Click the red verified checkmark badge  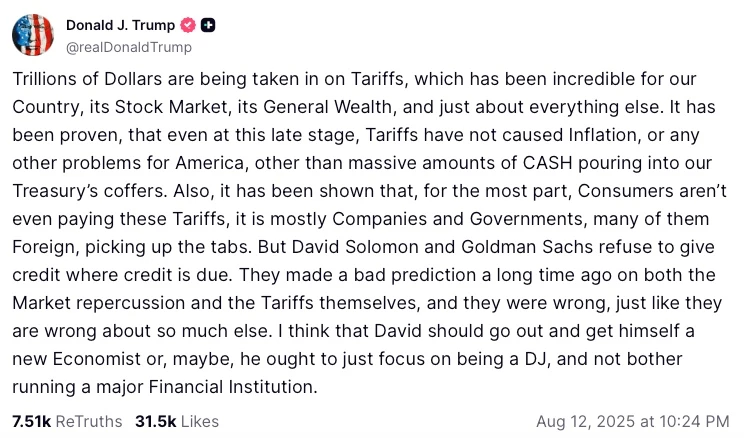[188, 25]
